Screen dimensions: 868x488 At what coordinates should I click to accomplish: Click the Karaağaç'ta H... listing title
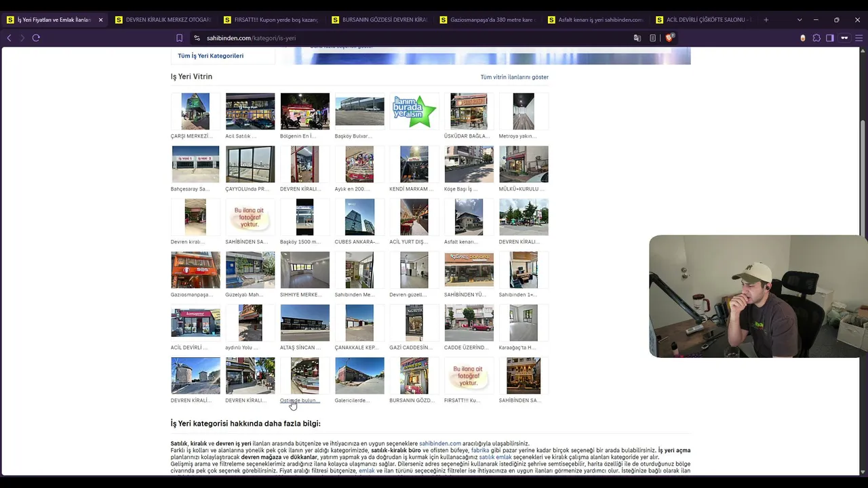click(517, 348)
